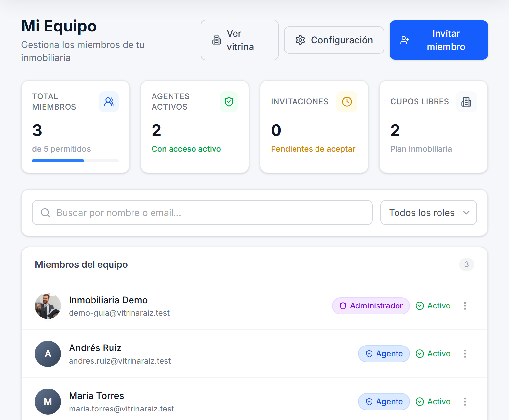This screenshot has width=509, height=420.
Task: Click the magnifier icon in the search box
Action: (45, 213)
